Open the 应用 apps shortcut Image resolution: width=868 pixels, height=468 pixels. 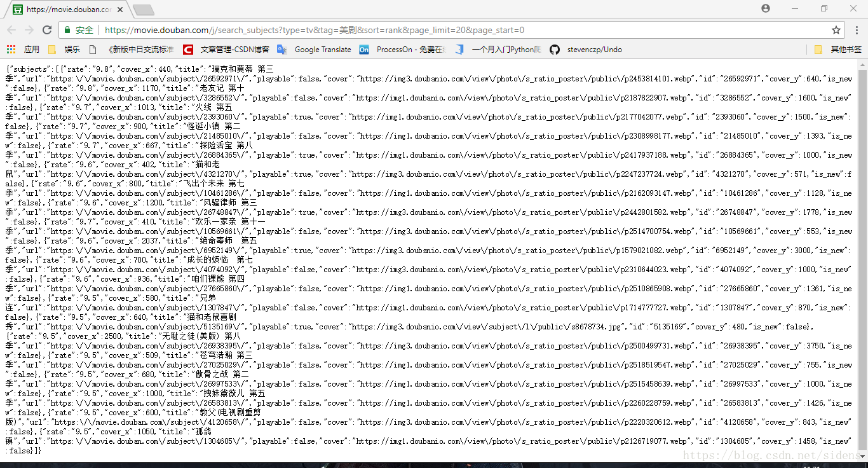pos(23,49)
